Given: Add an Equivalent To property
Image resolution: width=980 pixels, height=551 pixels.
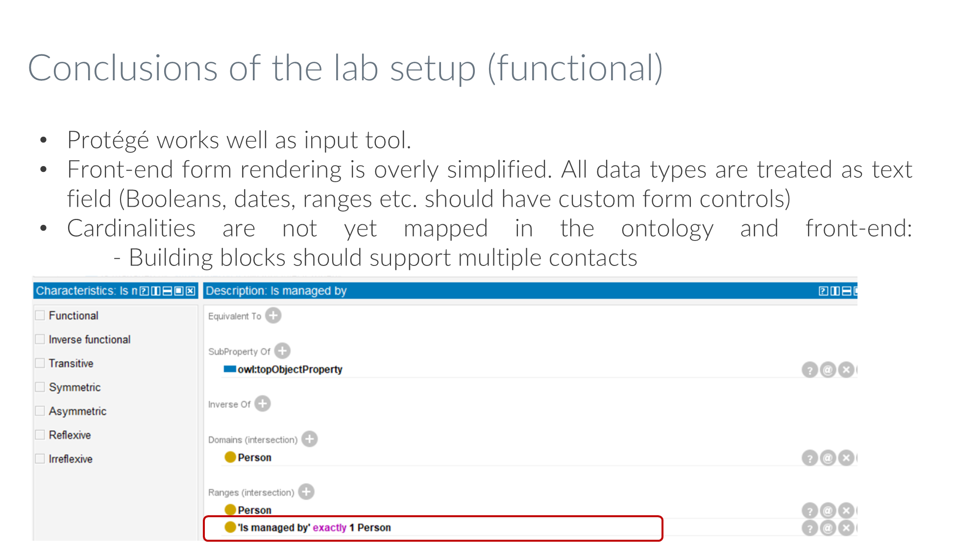Looking at the screenshot, I should [273, 315].
